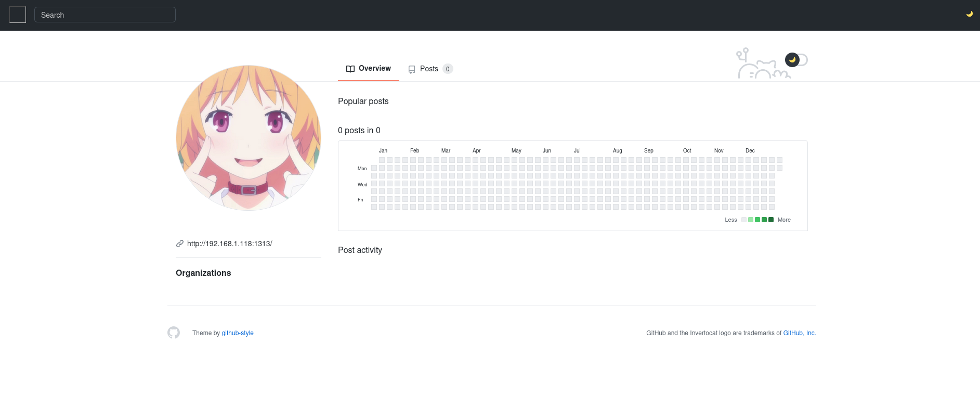980x420 pixels.
Task: Click the Organizations heading in sidebar
Action: [203, 273]
